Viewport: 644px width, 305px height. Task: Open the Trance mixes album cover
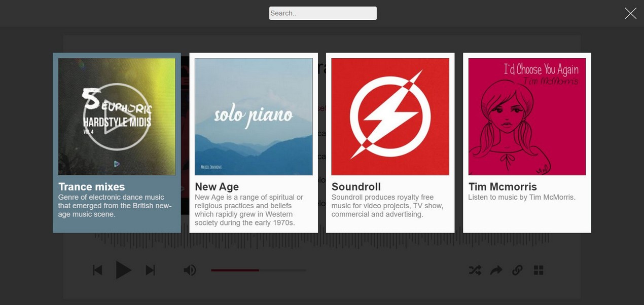pos(117,117)
